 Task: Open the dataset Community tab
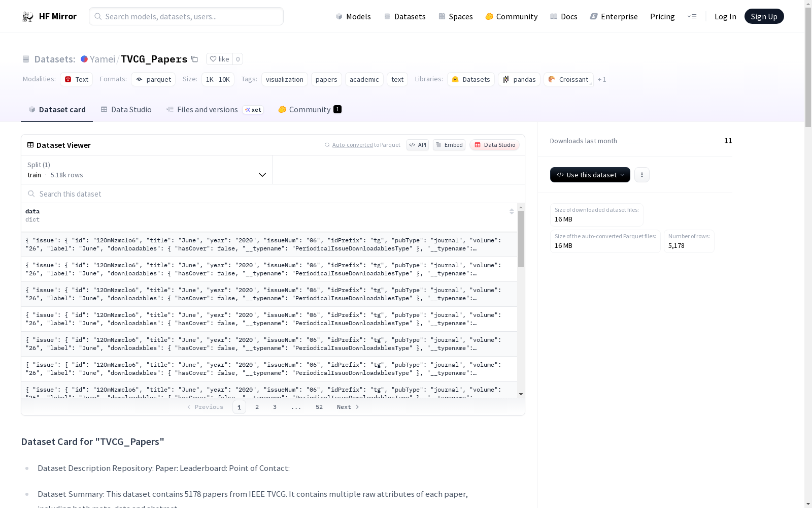click(310, 109)
